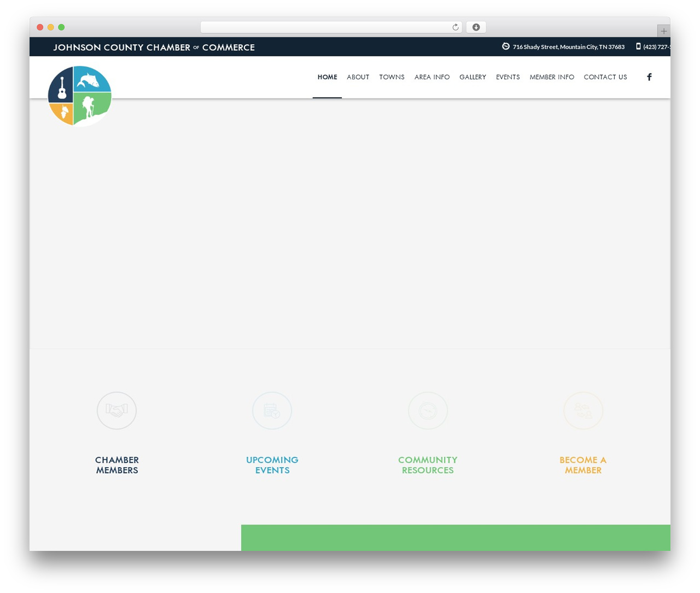Open the Facebook page icon
This screenshot has width=700, height=593.
pos(649,77)
